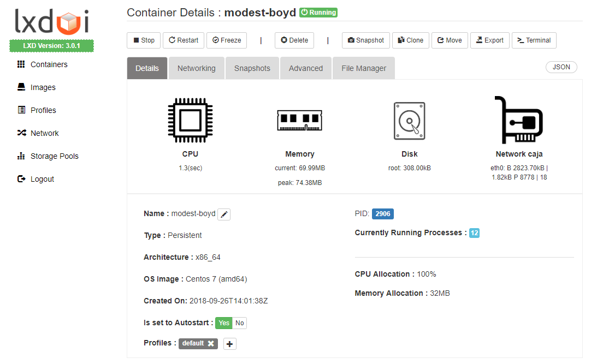This screenshot has height=364, width=591.
Task: Click the LXD Version 3.0.1 label
Action: pos(52,46)
